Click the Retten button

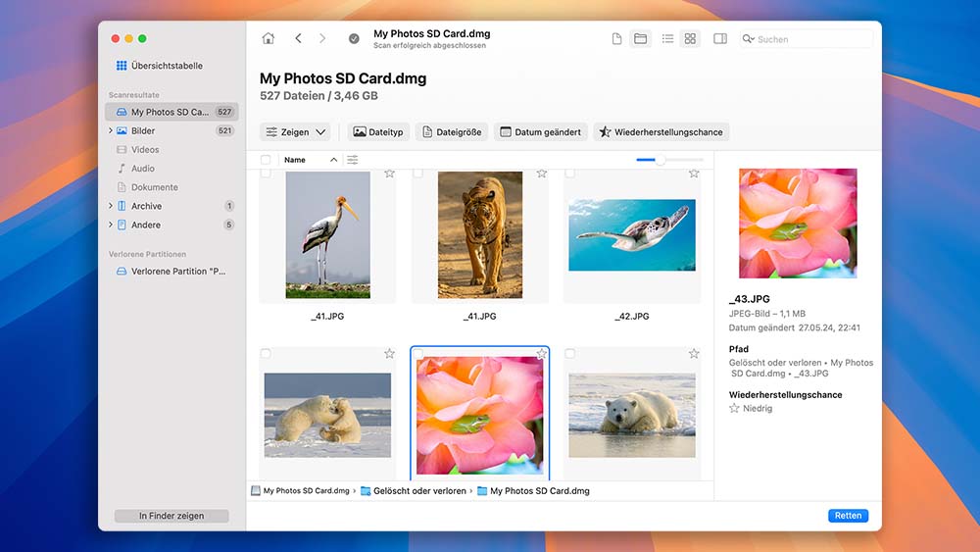tap(848, 516)
